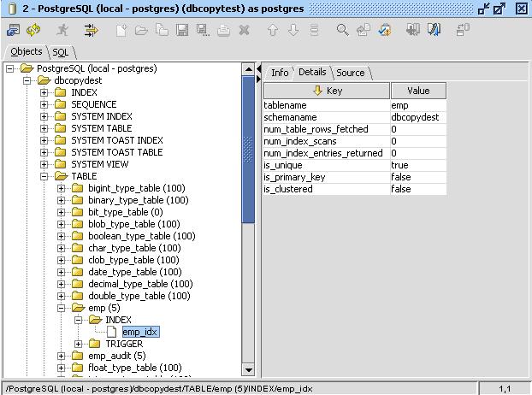The image size is (532, 395).
Task: Expand the emp_audit (5) table node
Action: point(62,356)
